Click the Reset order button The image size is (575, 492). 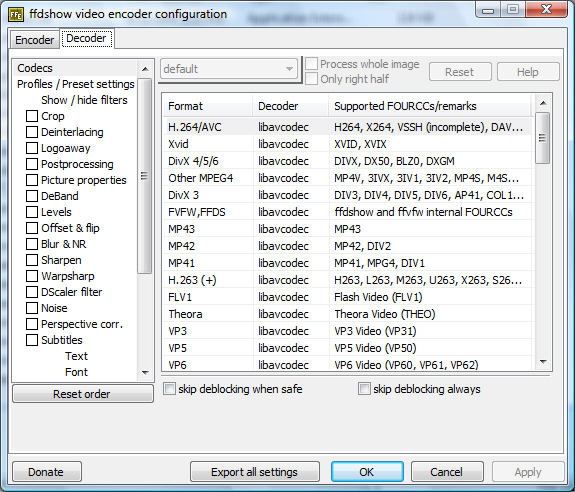[x=83, y=394]
